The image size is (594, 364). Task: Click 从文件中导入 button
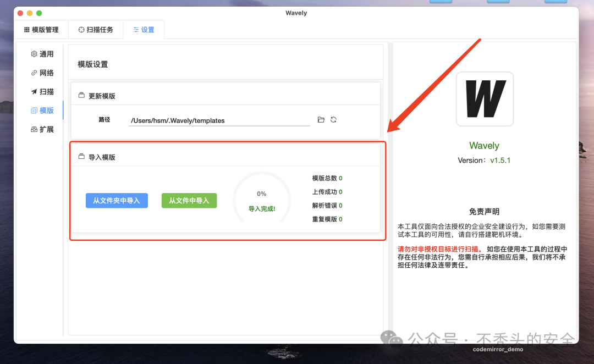[189, 200]
